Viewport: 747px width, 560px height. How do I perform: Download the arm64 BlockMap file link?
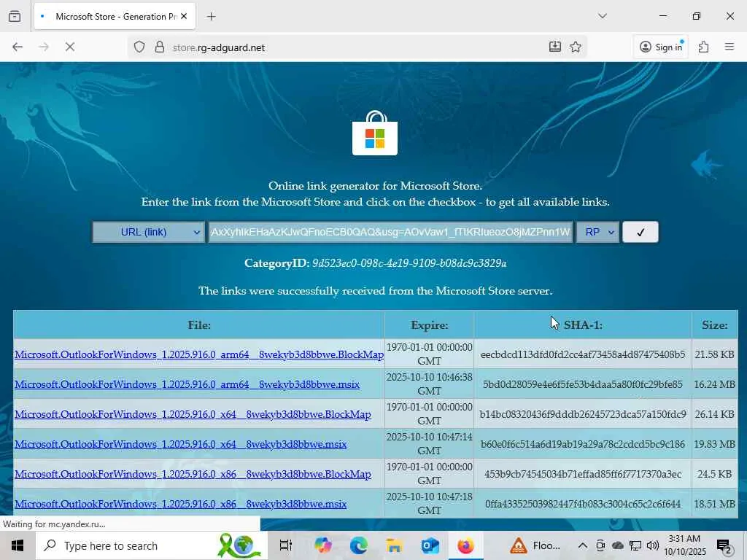click(x=199, y=355)
